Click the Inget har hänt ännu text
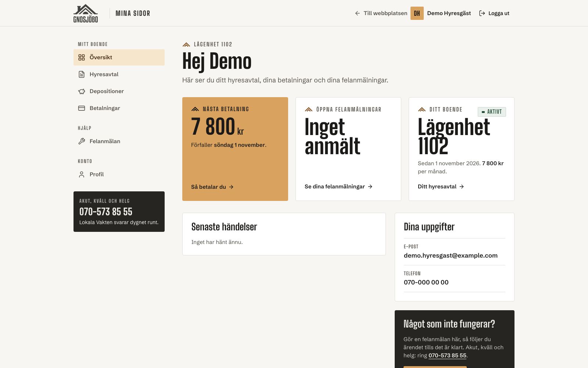The width and height of the screenshot is (588, 368). pyautogui.click(x=217, y=242)
